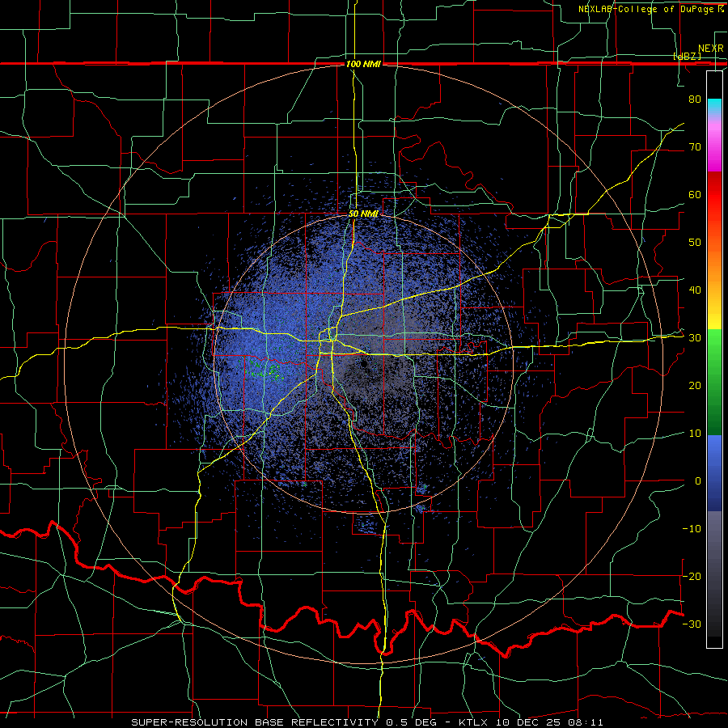Click the 30 value on the dBZ scale
The width and height of the screenshot is (728, 728).
pyautogui.click(x=695, y=338)
